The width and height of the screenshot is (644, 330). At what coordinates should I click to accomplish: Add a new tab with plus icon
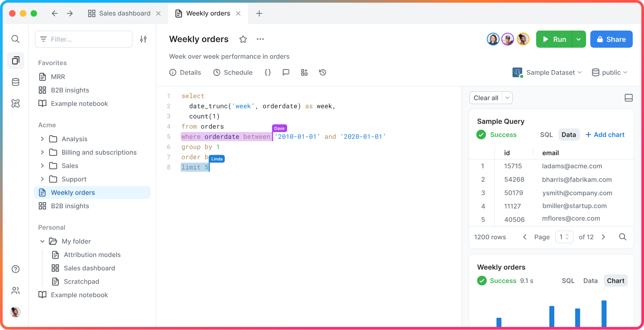[259, 13]
